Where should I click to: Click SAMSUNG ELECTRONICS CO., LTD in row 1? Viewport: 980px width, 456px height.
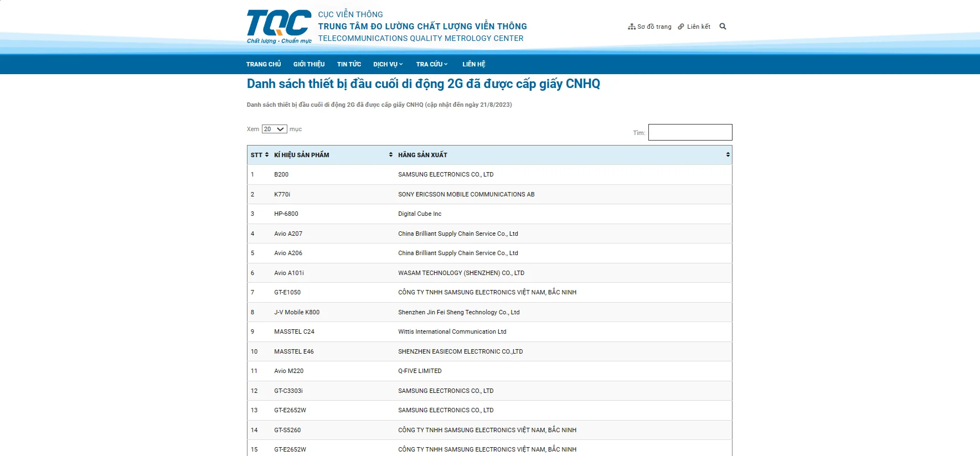(x=446, y=174)
